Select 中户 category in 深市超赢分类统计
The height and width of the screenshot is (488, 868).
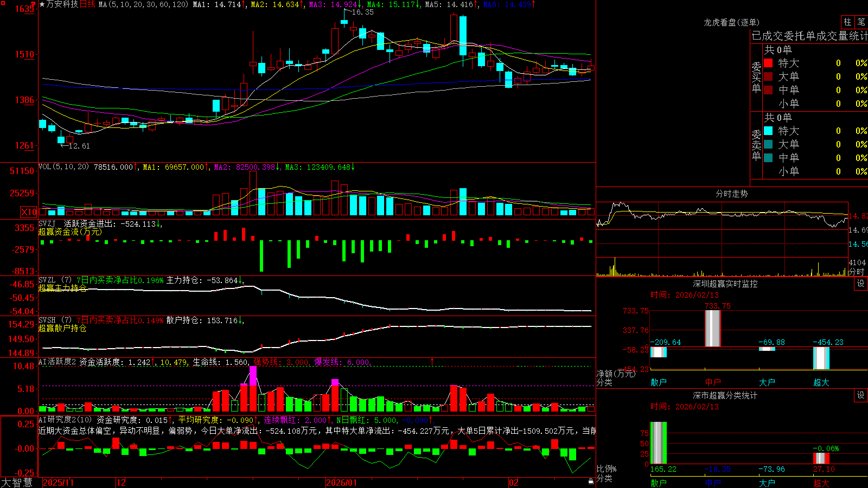coord(713,483)
